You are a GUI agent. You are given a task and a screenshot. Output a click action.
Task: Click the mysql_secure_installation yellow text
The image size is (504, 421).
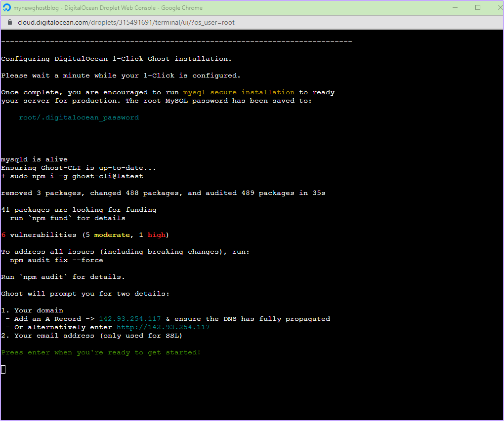pos(239,92)
